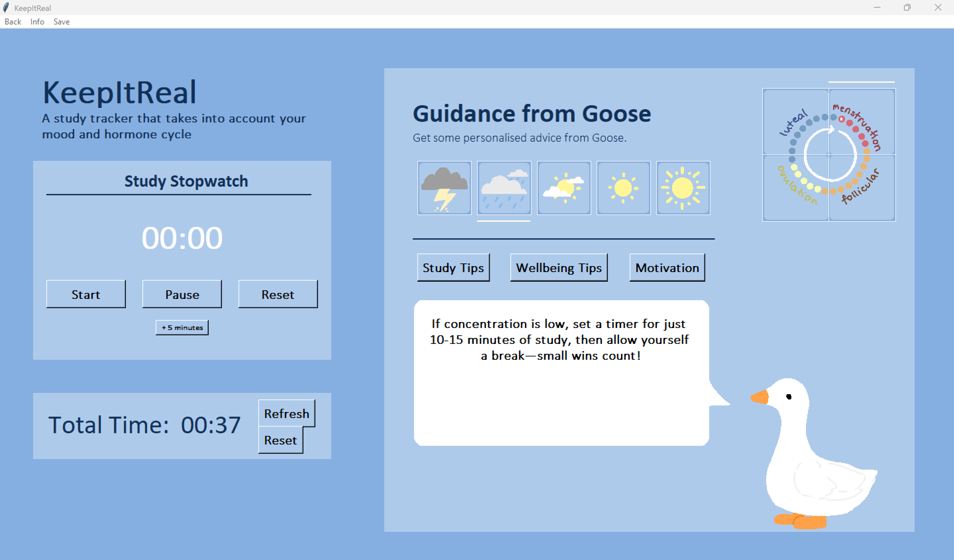
Task: Choose the follicular phase quadrant
Action: click(x=862, y=188)
